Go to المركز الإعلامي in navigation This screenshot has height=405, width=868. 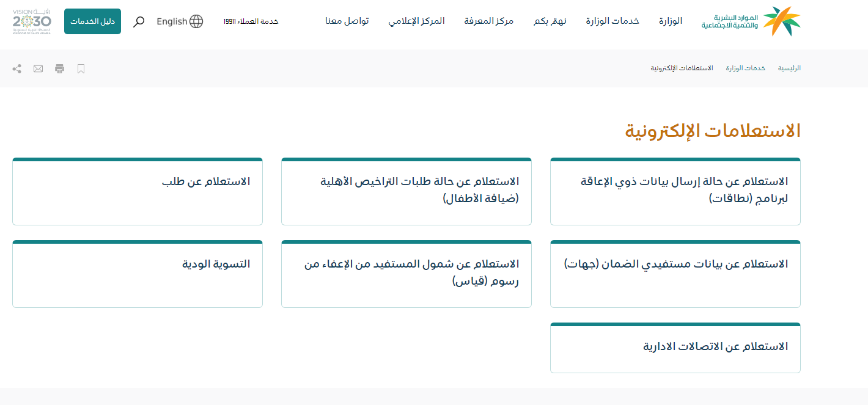(x=416, y=21)
